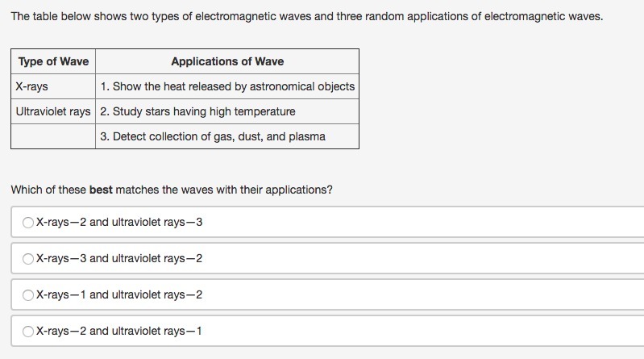Click the answer text 'X-rays—1 and ultraviolet rays—2'
The height and width of the screenshot is (359, 644).
coord(119,294)
